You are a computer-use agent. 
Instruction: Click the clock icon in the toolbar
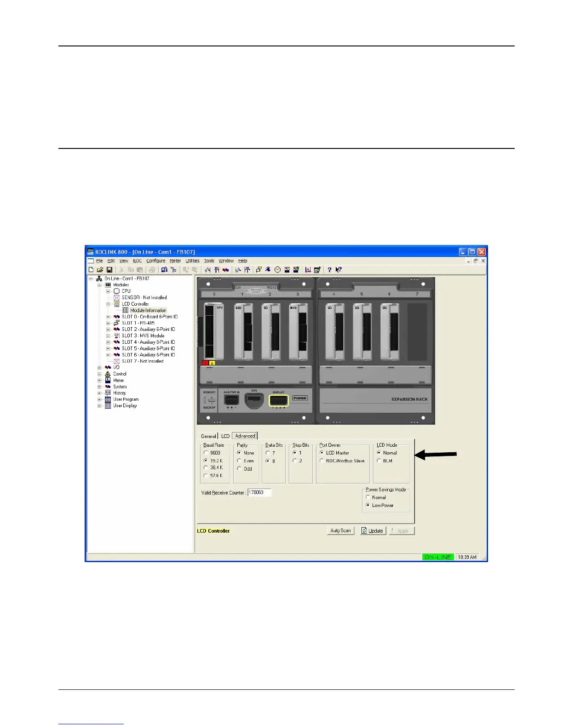(x=278, y=270)
